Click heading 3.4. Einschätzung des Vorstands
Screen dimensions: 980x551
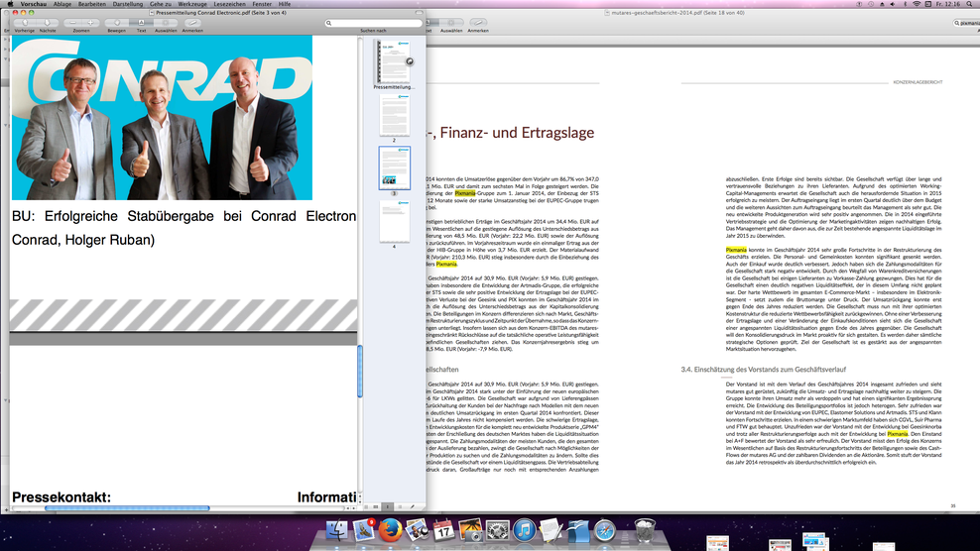(763, 370)
